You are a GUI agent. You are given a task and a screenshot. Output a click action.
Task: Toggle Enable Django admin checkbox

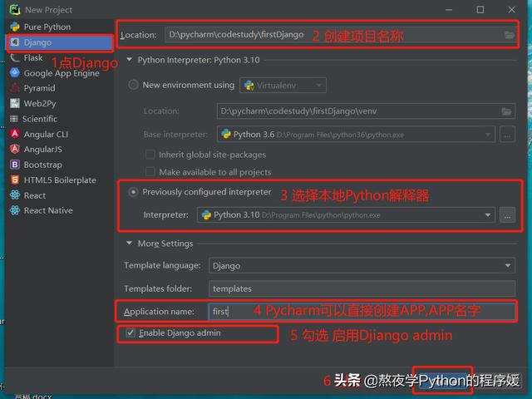pyautogui.click(x=131, y=332)
